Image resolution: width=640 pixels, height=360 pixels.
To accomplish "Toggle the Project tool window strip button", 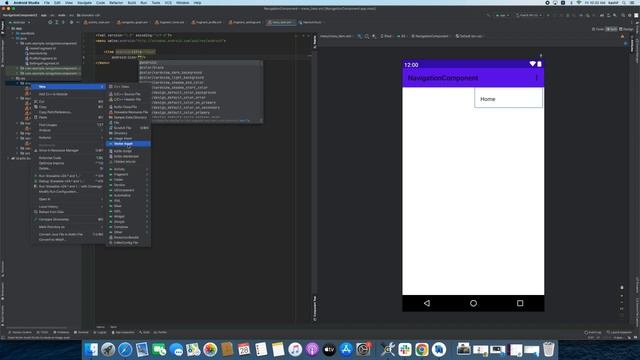I will (x=2, y=27).
